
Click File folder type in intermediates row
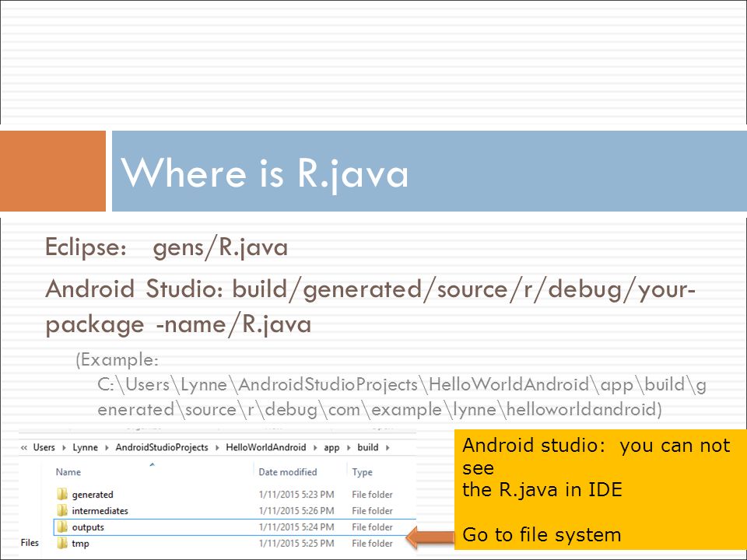tap(372, 510)
